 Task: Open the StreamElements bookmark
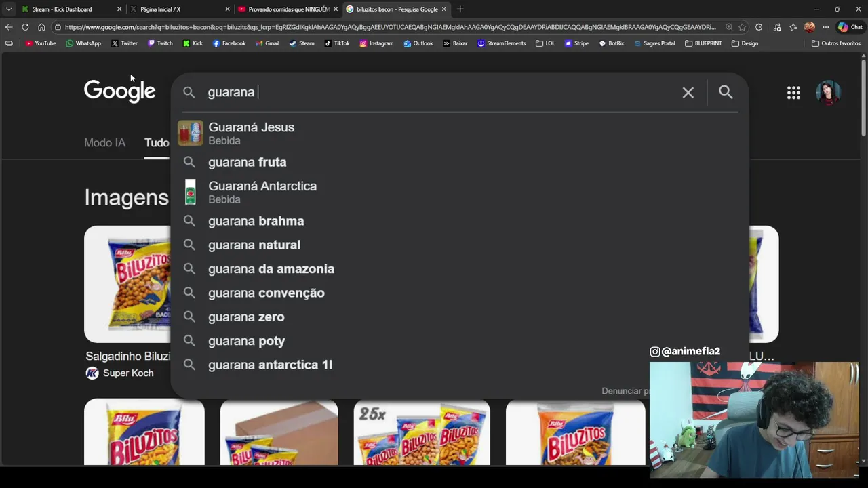click(501, 43)
